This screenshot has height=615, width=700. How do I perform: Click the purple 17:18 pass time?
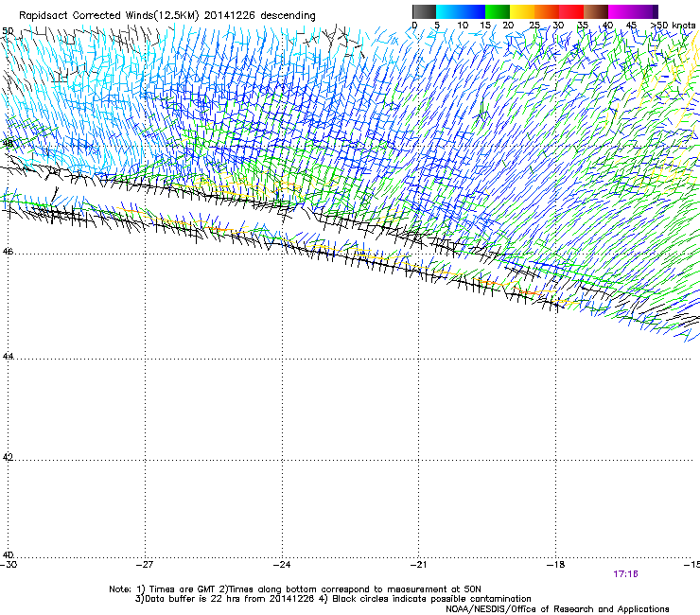click(x=625, y=574)
